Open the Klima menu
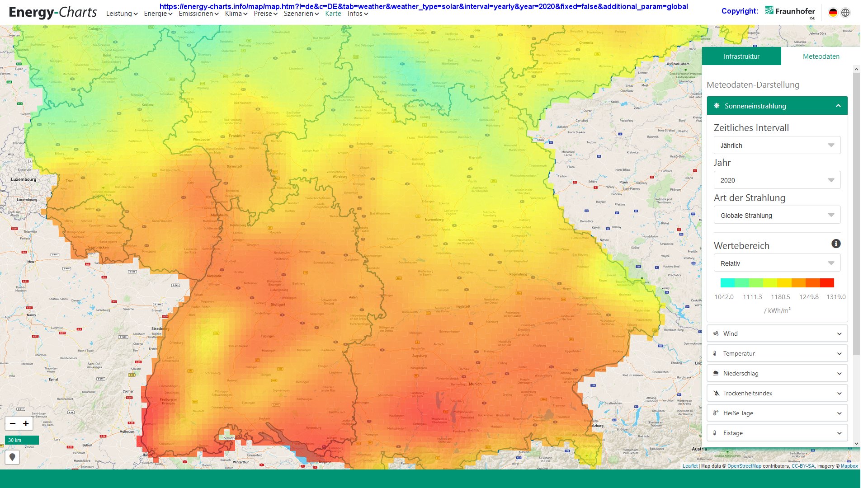 point(236,14)
